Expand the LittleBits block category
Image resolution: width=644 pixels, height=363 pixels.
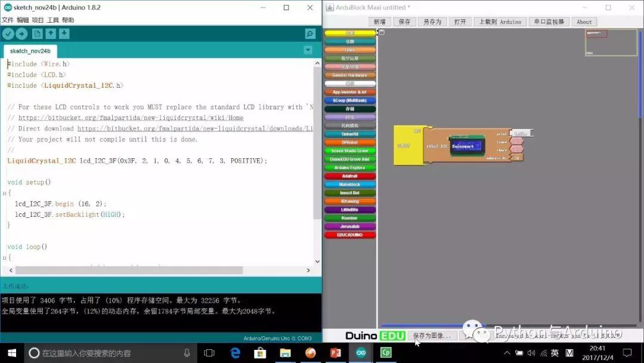click(349, 210)
